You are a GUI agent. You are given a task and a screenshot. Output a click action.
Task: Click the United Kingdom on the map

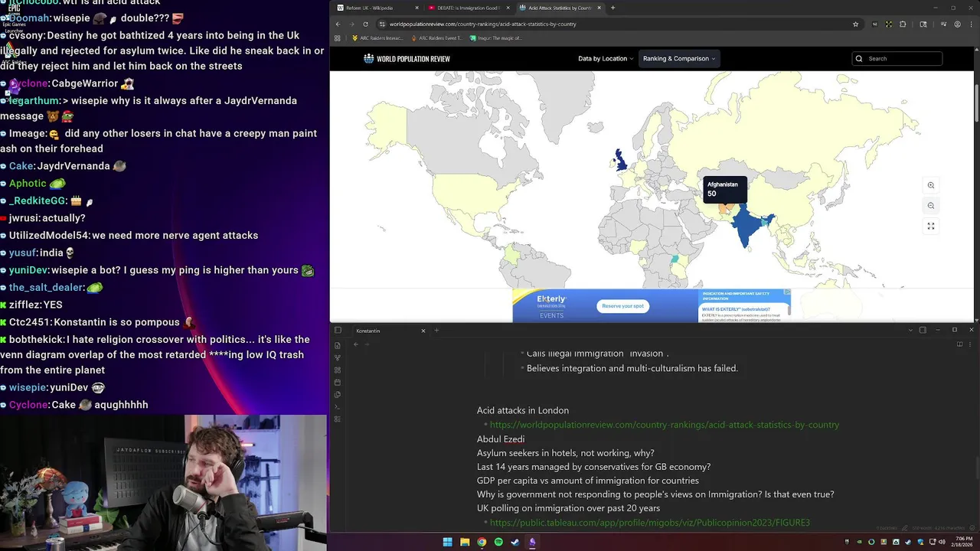click(x=621, y=161)
